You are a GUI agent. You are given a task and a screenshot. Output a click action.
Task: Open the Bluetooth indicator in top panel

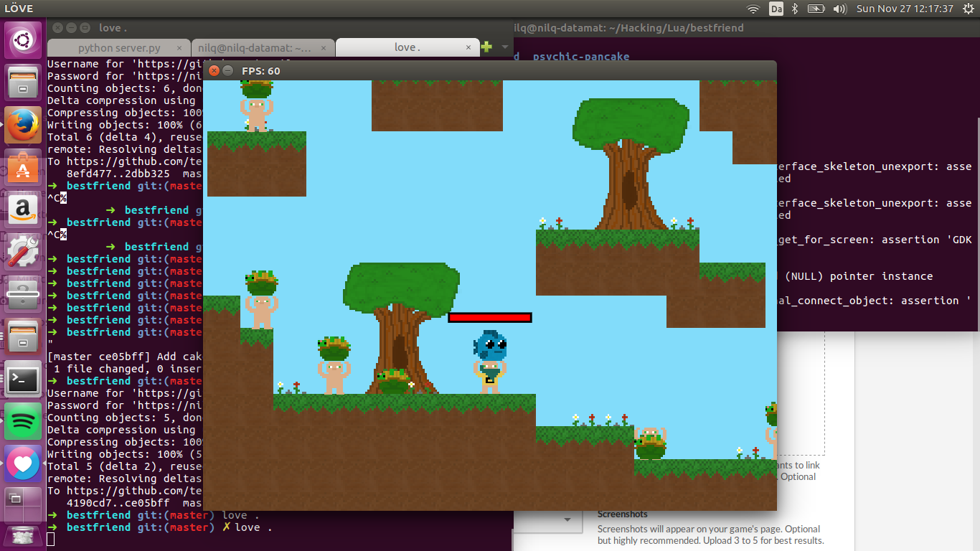795,9
